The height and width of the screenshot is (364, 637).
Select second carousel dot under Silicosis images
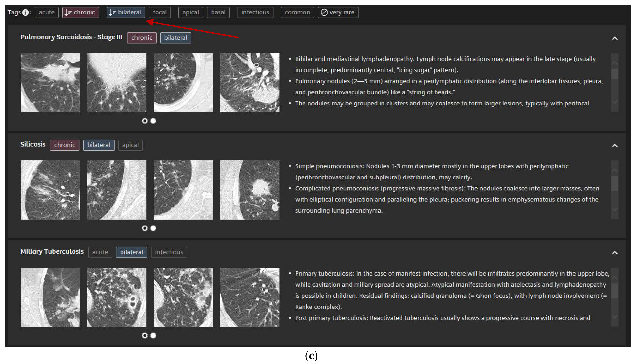point(153,228)
